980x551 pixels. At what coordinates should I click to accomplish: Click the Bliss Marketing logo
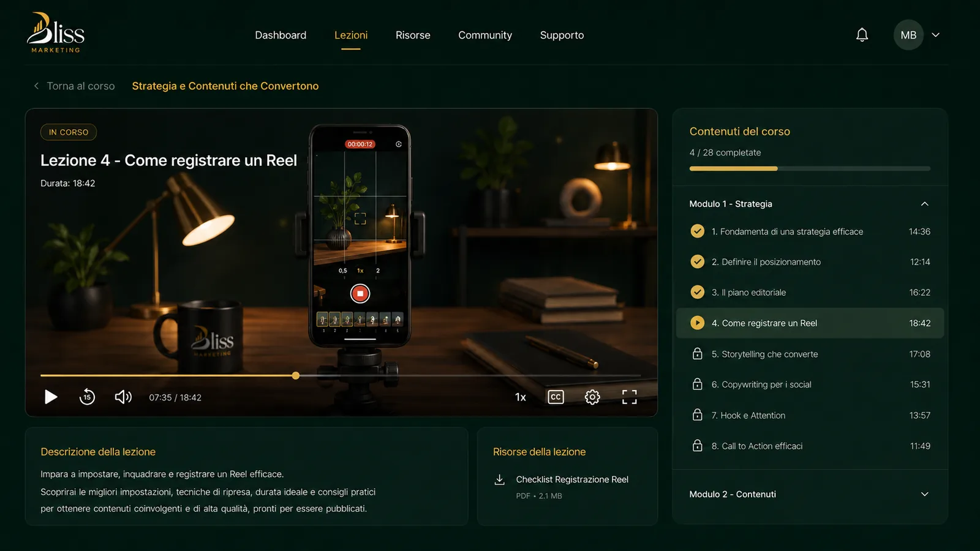[56, 33]
